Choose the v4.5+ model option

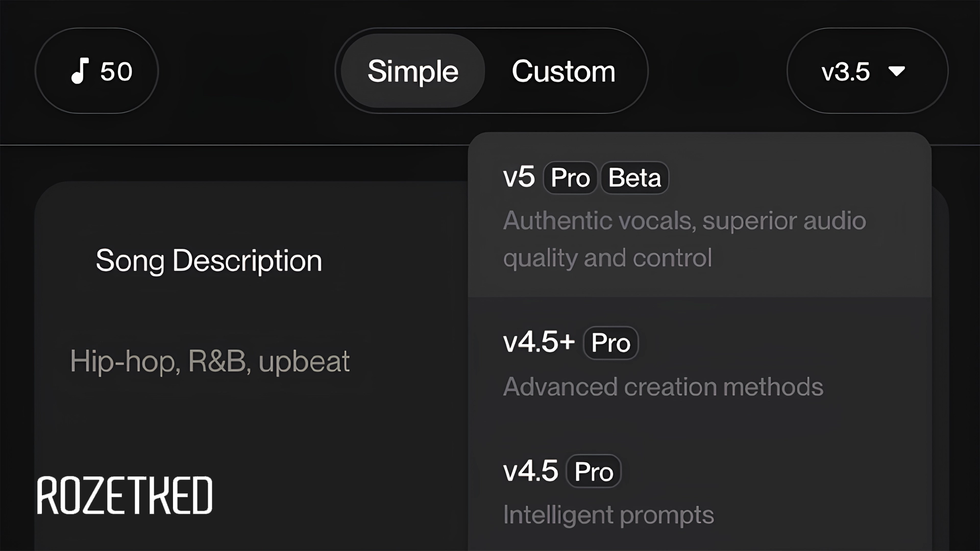[538, 342]
